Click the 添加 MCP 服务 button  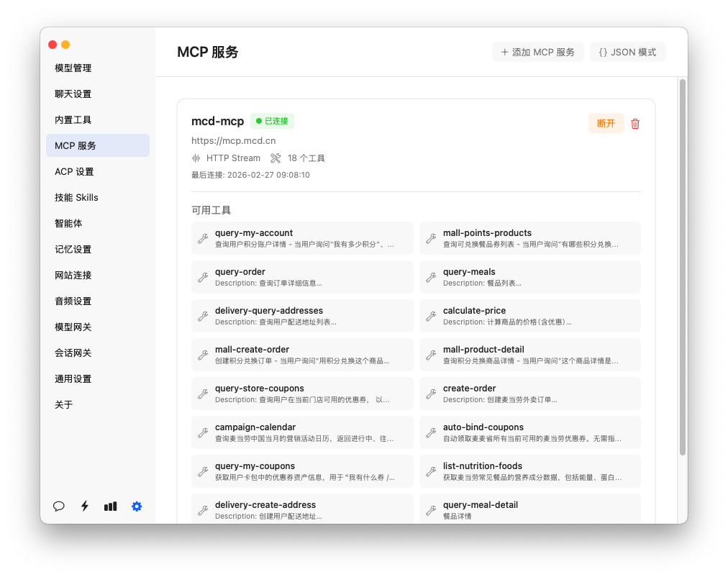pos(537,53)
